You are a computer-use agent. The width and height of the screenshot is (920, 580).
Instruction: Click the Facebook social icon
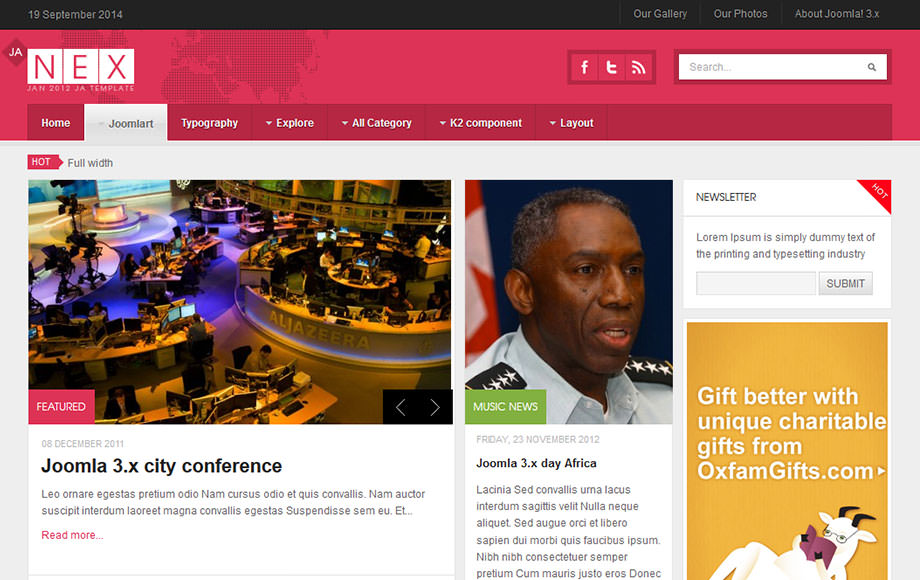(585, 67)
